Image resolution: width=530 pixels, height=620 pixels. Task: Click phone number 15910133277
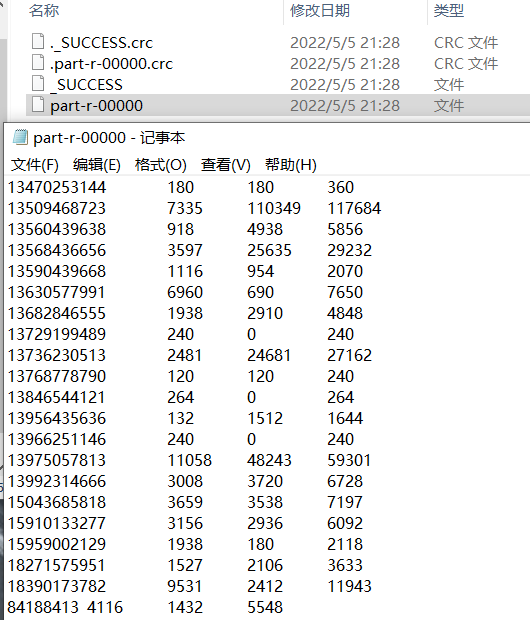[x=57, y=523]
